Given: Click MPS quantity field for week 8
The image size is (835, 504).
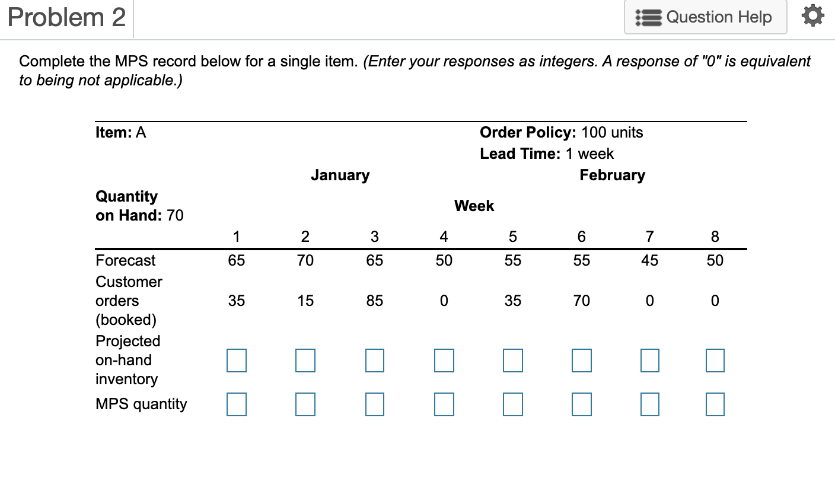Looking at the screenshot, I should coord(715,404).
